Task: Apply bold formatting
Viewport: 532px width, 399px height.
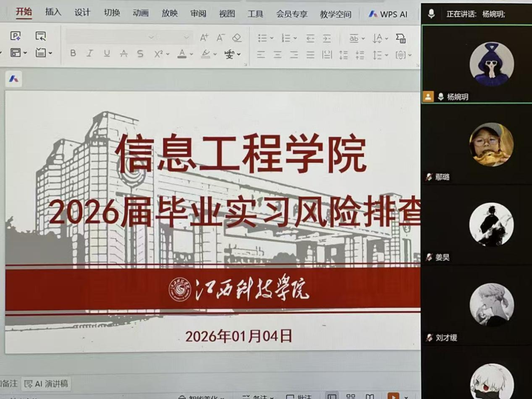Action: [x=73, y=53]
